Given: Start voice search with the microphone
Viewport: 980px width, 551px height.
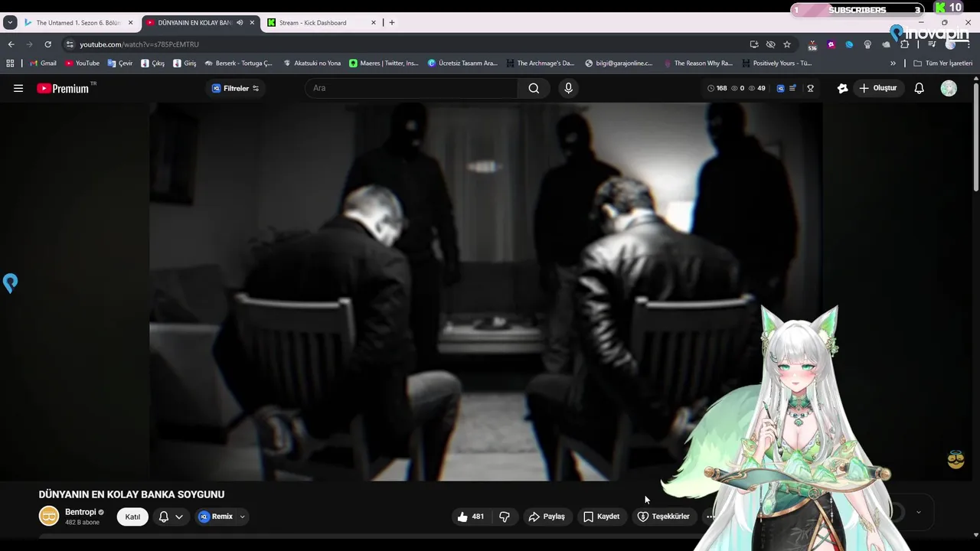Looking at the screenshot, I should coord(568,88).
